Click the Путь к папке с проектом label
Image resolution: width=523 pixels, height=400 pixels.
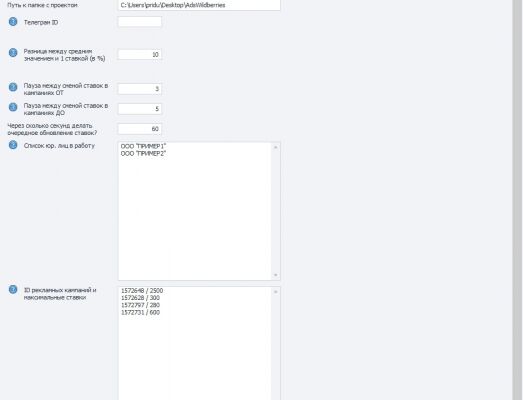coord(42,5)
